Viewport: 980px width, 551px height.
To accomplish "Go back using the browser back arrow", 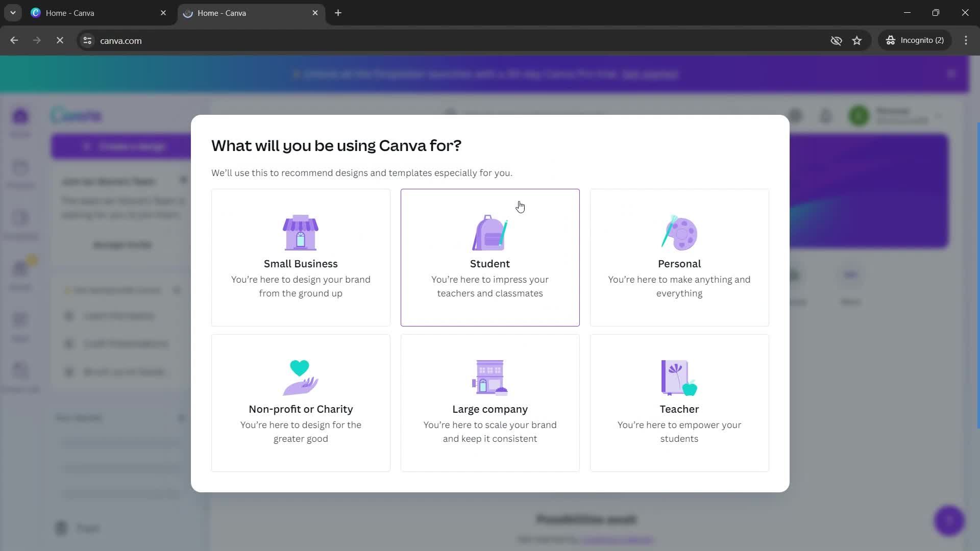I will click(x=14, y=40).
